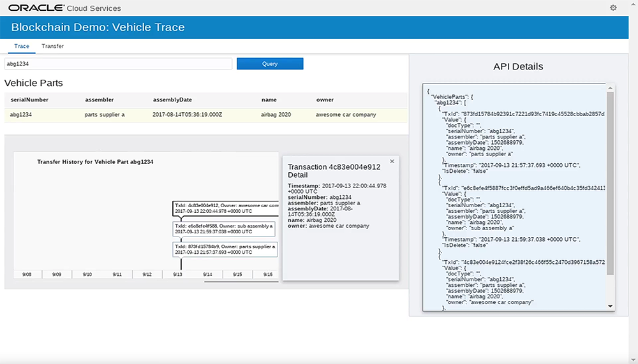Open the settings gear icon

tap(613, 8)
